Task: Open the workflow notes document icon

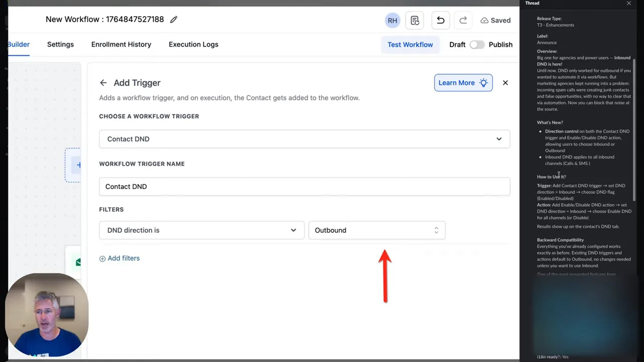Action: pyautogui.click(x=415, y=21)
